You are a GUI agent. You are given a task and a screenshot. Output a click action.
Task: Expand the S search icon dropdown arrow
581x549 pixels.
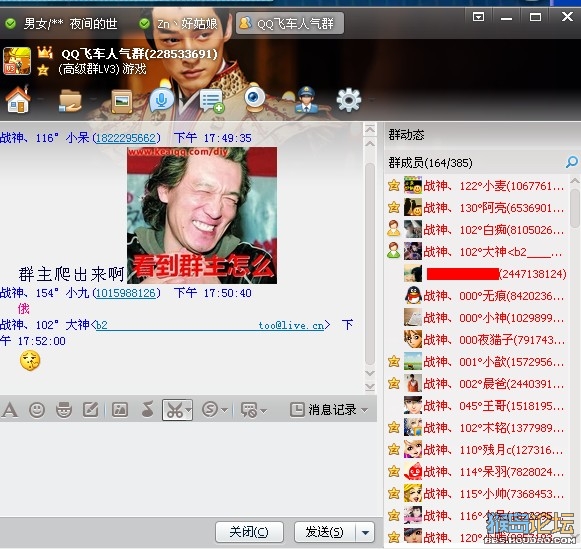click(224, 410)
